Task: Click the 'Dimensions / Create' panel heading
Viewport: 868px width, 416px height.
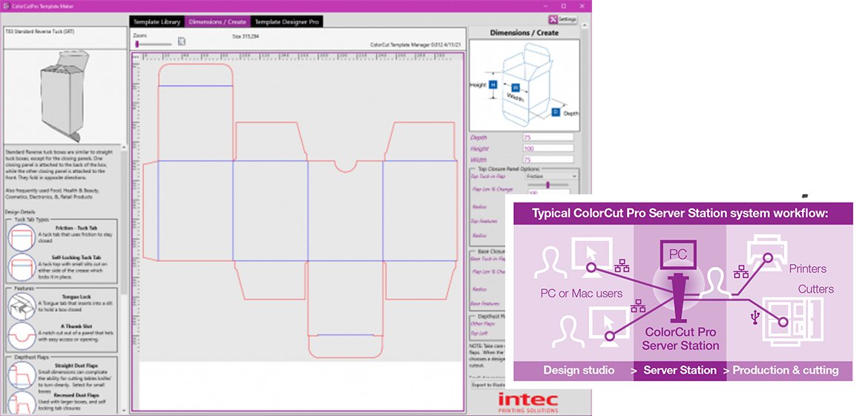Action: pyautogui.click(x=525, y=33)
